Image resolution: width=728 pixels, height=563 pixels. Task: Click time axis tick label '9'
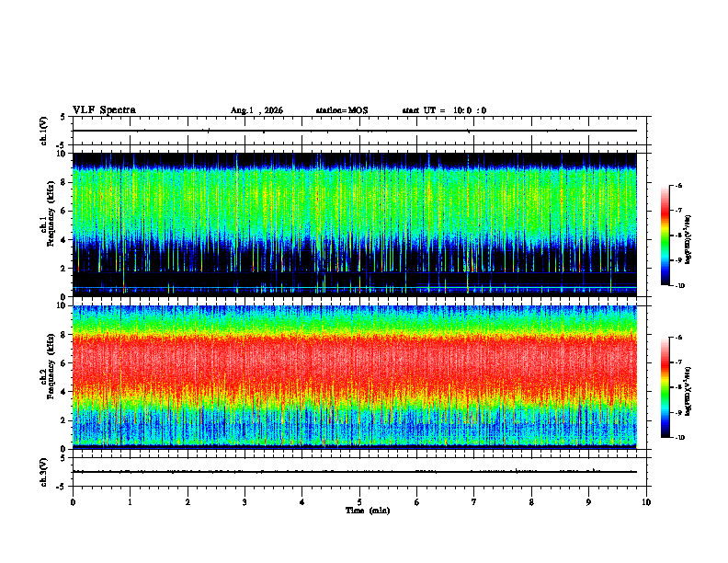coord(588,502)
